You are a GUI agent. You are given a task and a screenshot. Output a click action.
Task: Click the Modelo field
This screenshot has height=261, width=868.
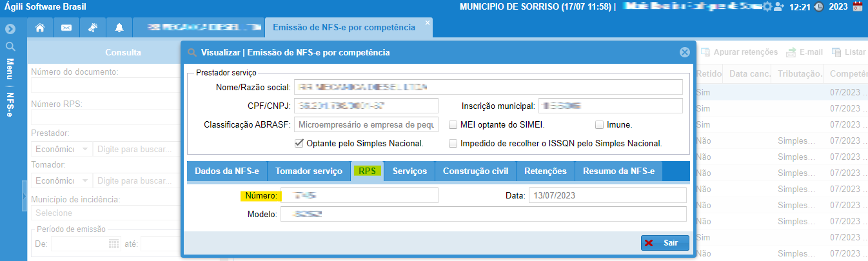[x=482, y=214]
